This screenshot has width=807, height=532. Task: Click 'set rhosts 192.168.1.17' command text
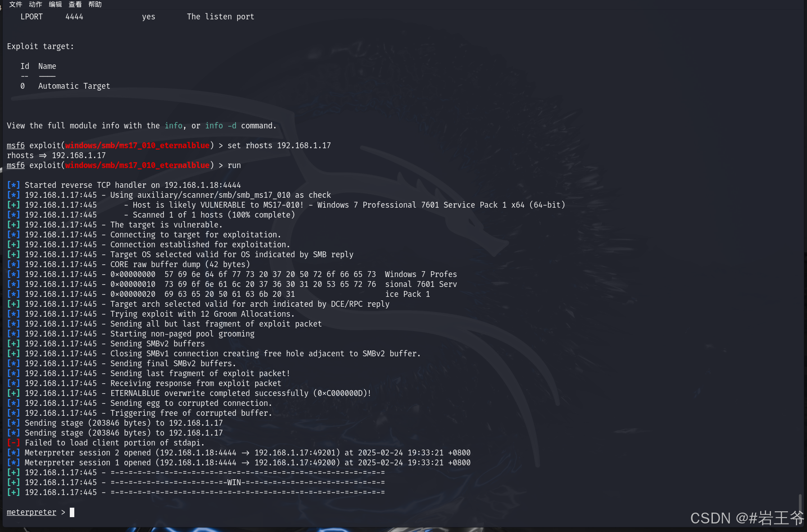point(279,146)
